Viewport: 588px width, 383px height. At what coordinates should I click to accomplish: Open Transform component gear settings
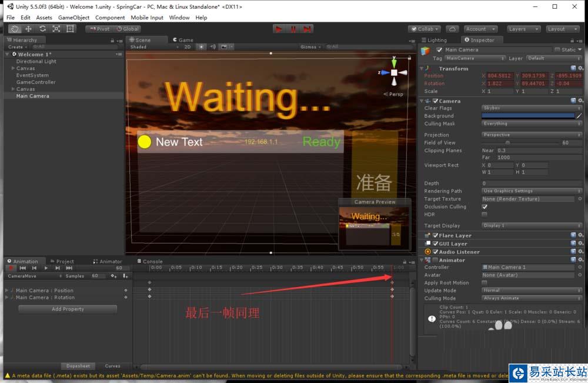(580, 68)
